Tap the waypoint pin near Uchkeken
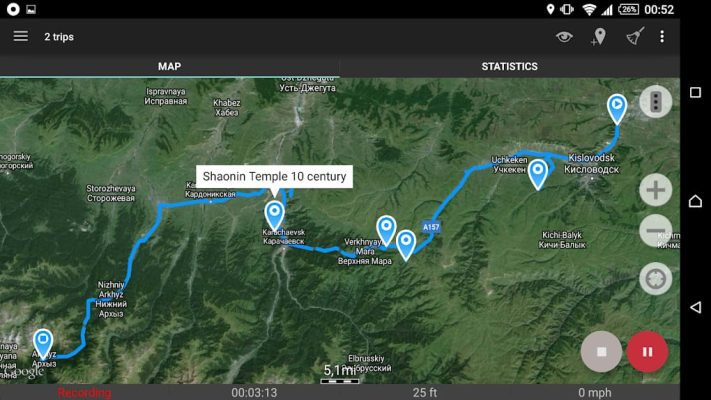The height and width of the screenshot is (400, 711). (x=538, y=174)
